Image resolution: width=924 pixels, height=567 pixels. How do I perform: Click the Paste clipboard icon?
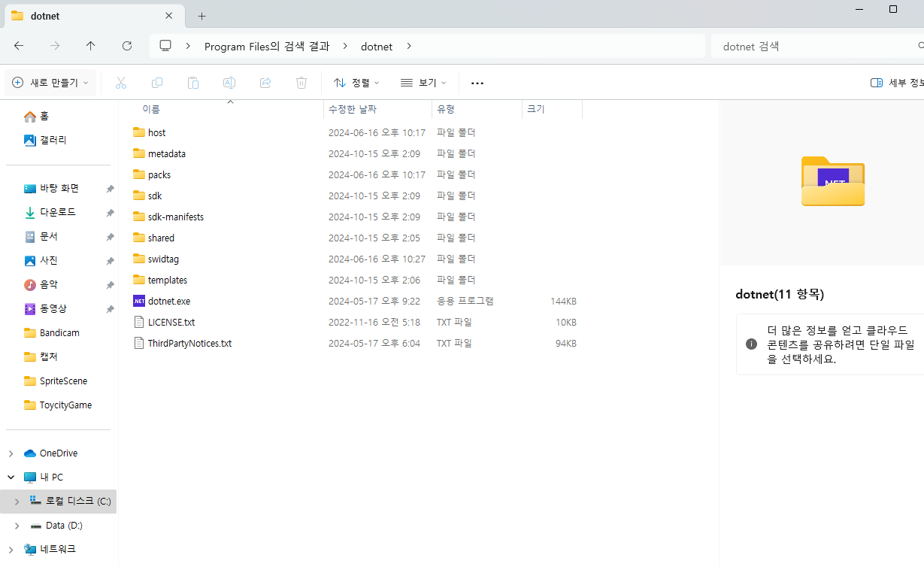[x=192, y=83]
